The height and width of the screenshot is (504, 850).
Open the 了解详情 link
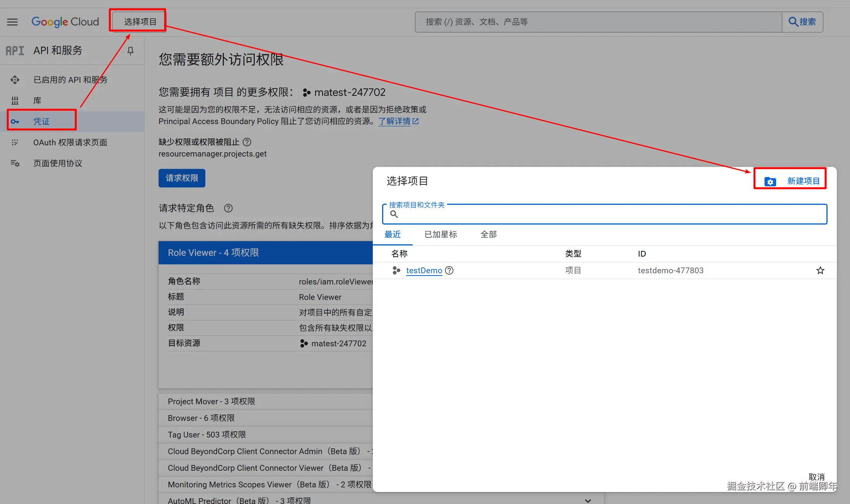point(395,121)
